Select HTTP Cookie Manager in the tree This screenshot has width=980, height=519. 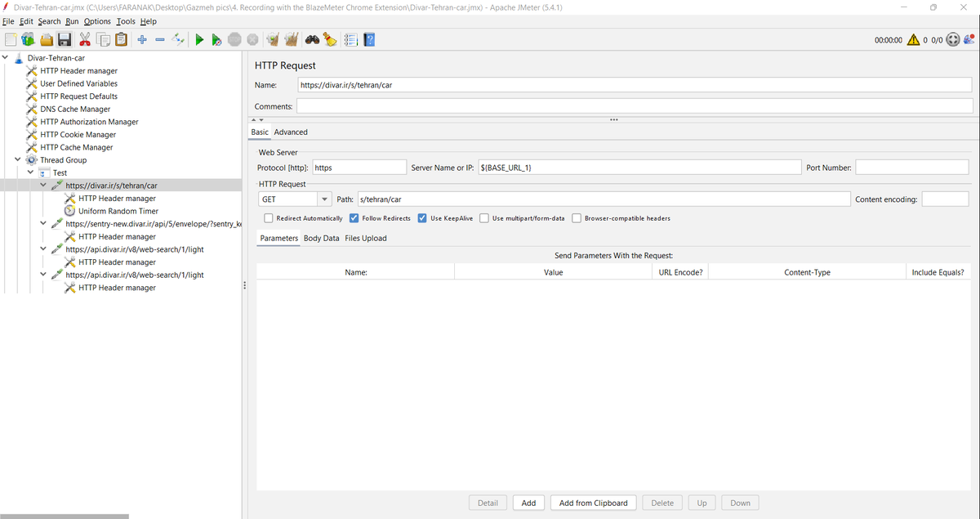coord(78,135)
